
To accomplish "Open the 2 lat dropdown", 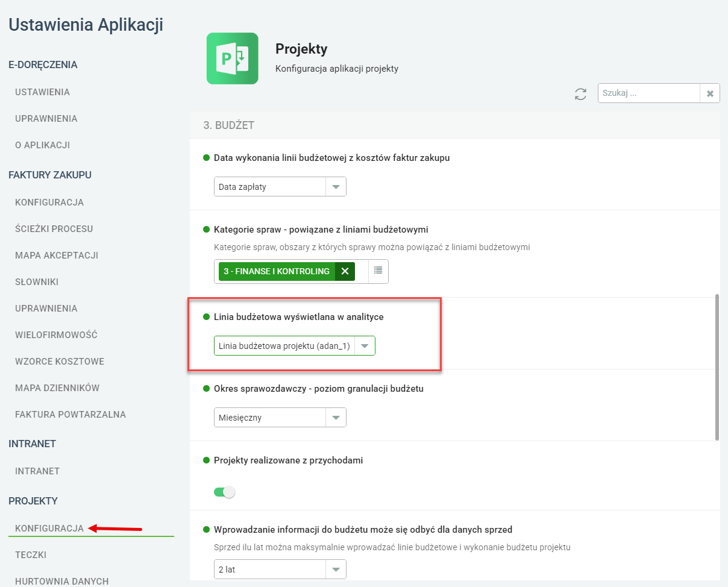I will click(x=280, y=569).
